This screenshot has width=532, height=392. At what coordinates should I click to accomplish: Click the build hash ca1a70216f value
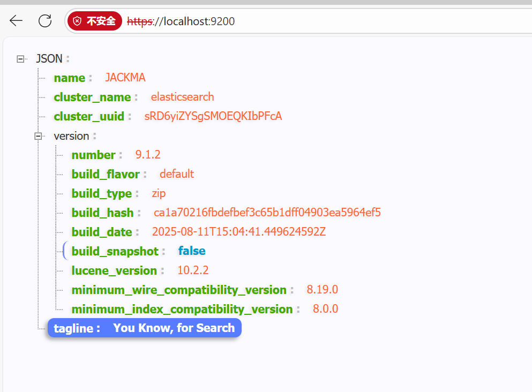click(x=267, y=213)
